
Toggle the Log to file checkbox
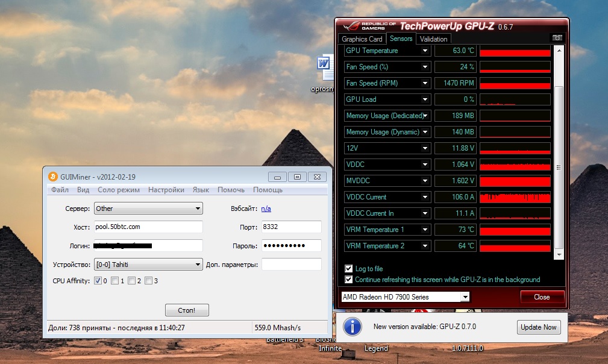click(348, 269)
